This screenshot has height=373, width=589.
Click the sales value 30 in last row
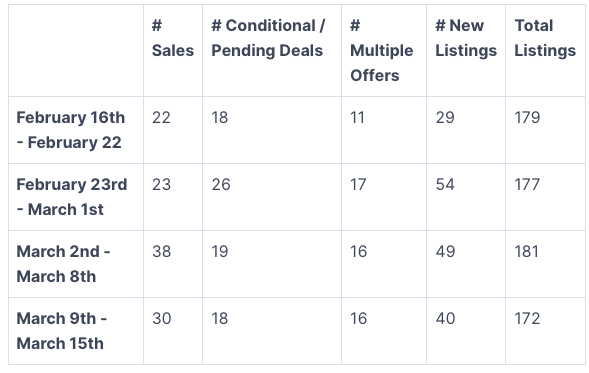click(162, 319)
